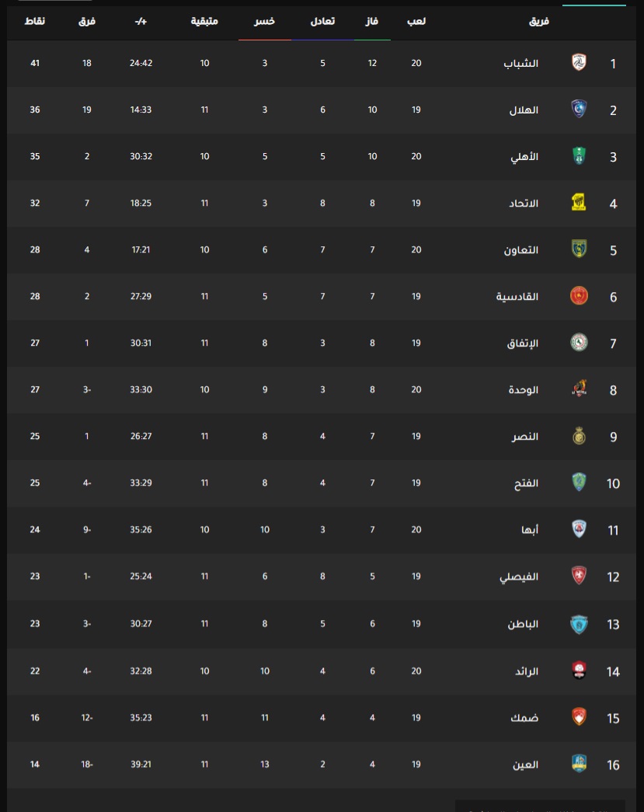Image resolution: width=644 pixels, height=812 pixels.
Task: Click the التعاون club crest icon
Action: tap(579, 249)
